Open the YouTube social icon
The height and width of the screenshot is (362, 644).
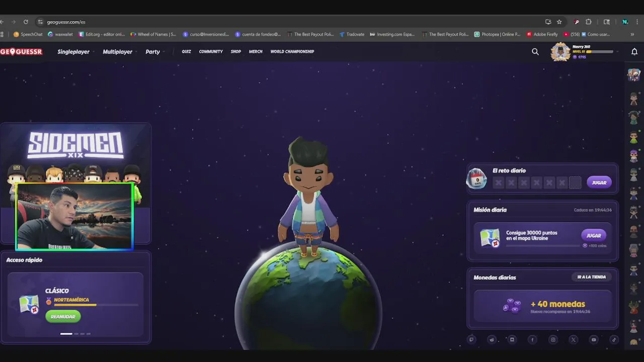click(594, 339)
